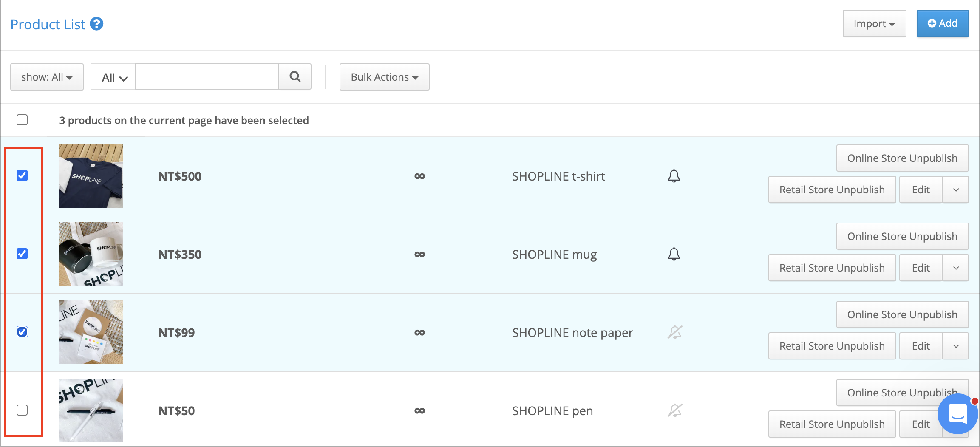Click Edit for SHOPLINE pen
The height and width of the screenshot is (447, 980).
[920, 424]
